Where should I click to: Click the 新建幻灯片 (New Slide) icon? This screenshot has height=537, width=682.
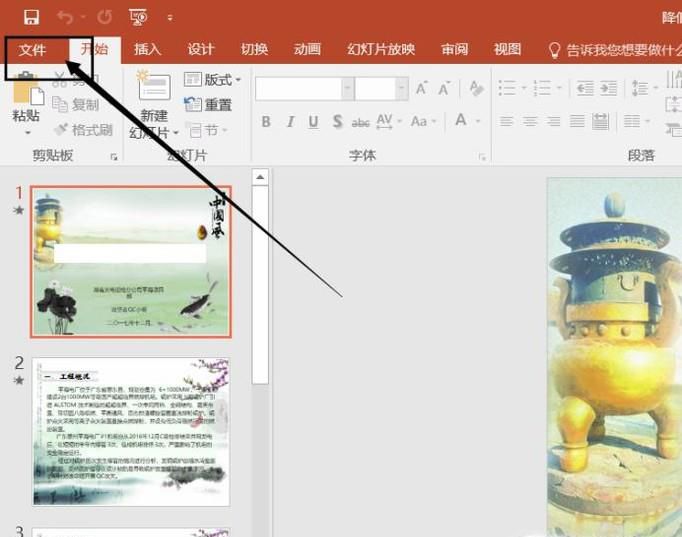[x=153, y=86]
